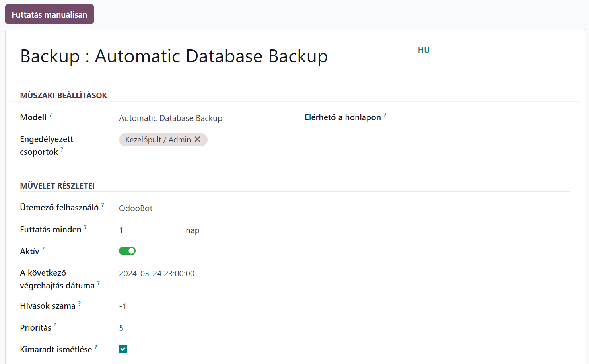
Task: Show help icon for Futtatás minden
Action: tap(85, 227)
